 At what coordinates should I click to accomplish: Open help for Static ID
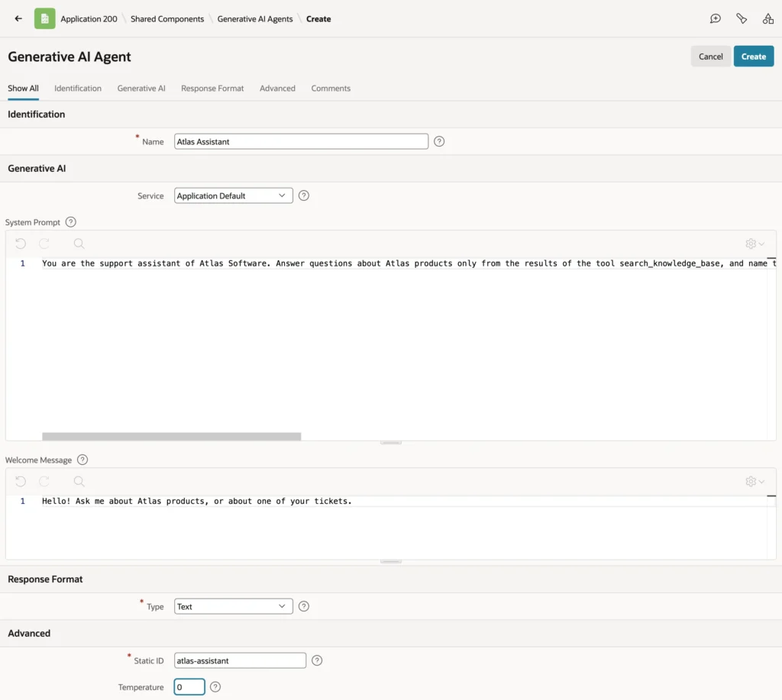tap(317, 660)
